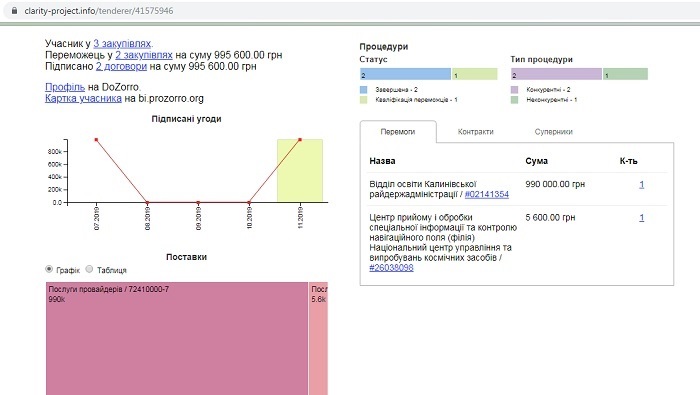The width and height of the screenshot is (700, 395).
Task: Open the 'Картка учасника' link
Action: coord(83,98)
